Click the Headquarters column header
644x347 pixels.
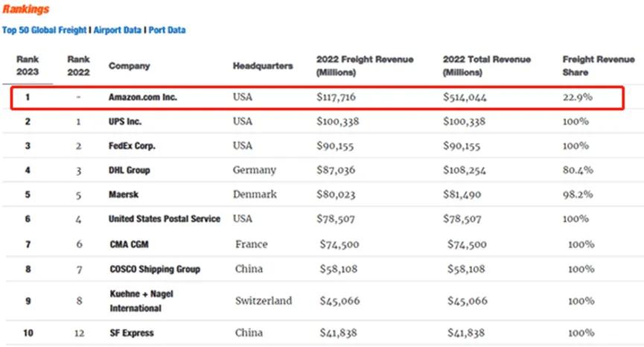click(x=263, y=66)
